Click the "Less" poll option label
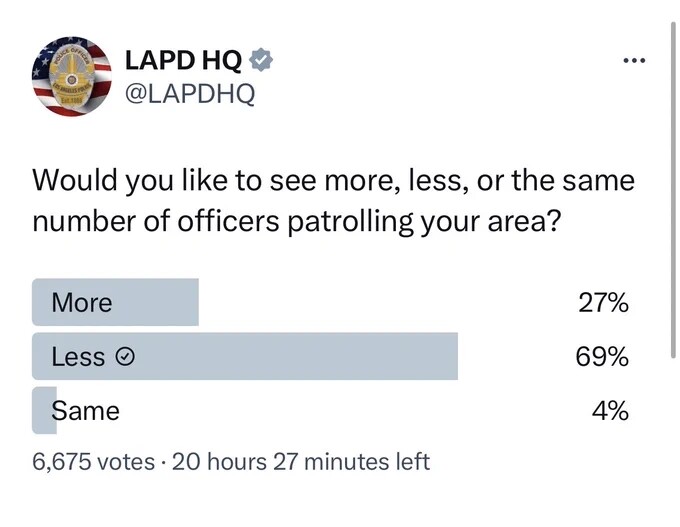680x527 pixels. [x=78, y=357]
